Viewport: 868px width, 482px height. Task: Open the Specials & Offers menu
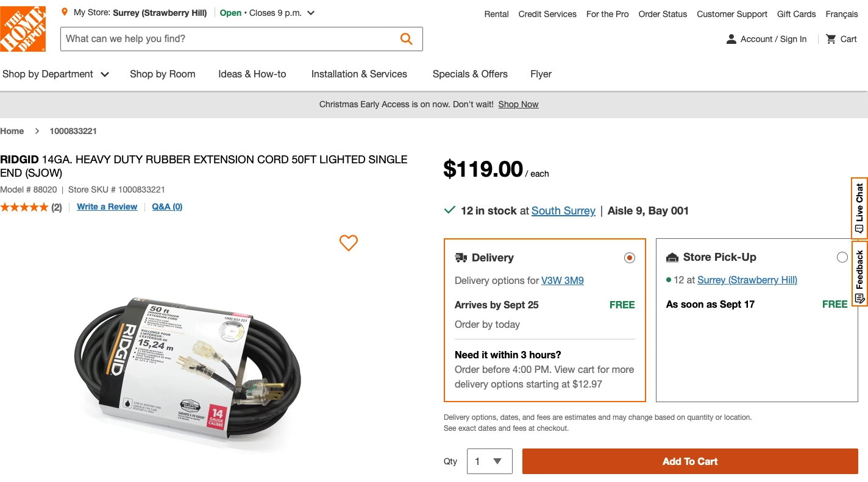[x=470, y=74]
